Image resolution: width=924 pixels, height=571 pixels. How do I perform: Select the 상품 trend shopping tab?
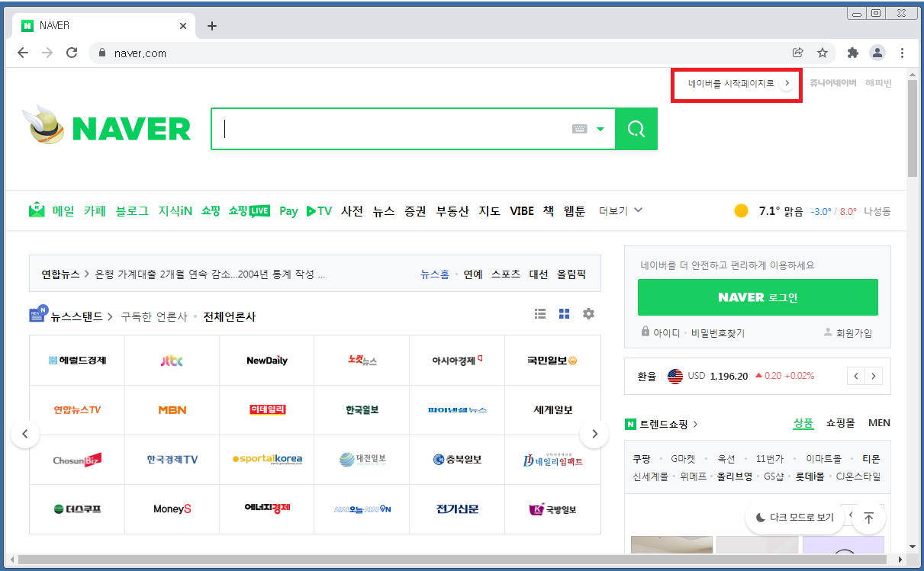pyautogui.click(x=803, y=423)
